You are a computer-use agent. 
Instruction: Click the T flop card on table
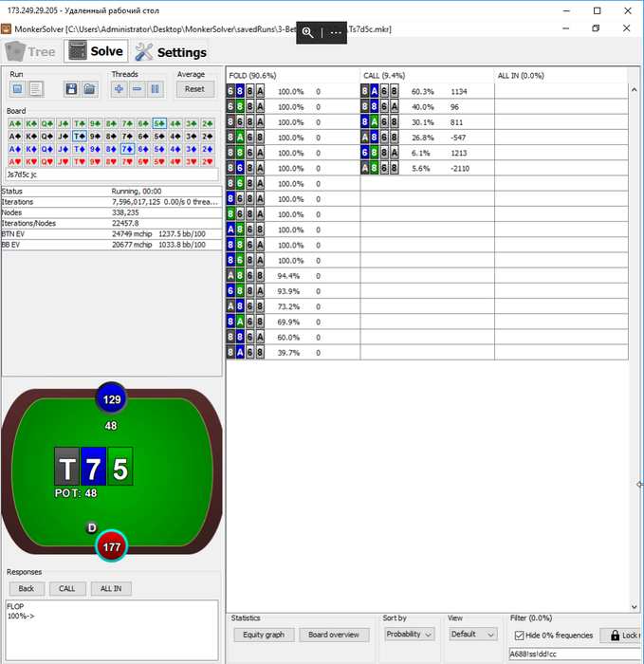(67, 467)
